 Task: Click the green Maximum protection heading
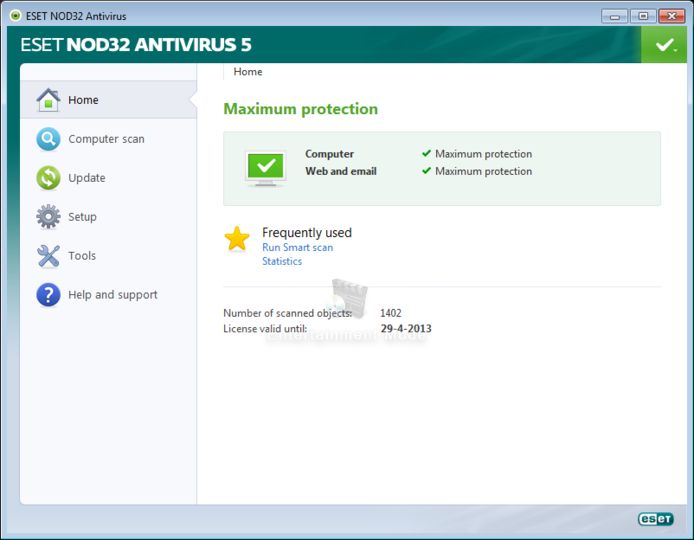(301, 109)
